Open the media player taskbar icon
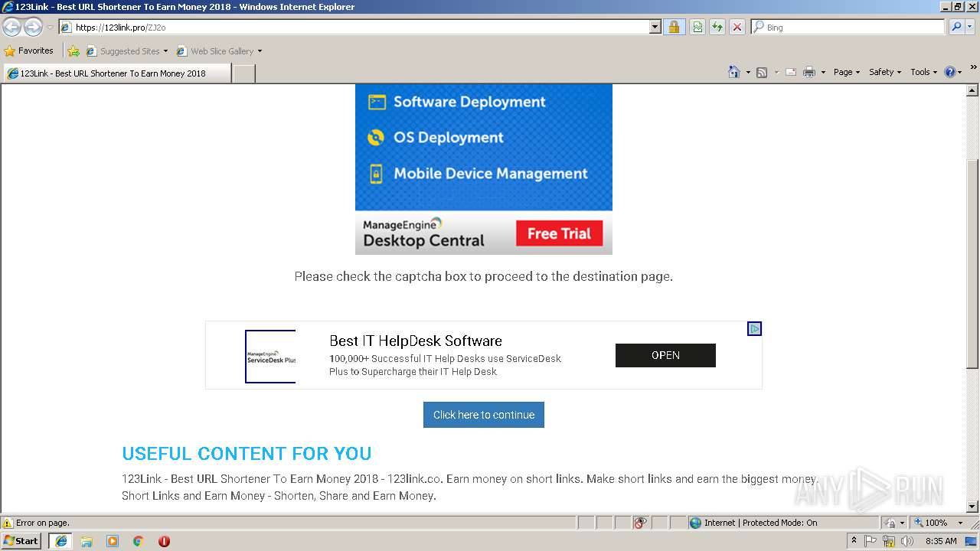This screenshot has height=551, width=980. (113, 541)
